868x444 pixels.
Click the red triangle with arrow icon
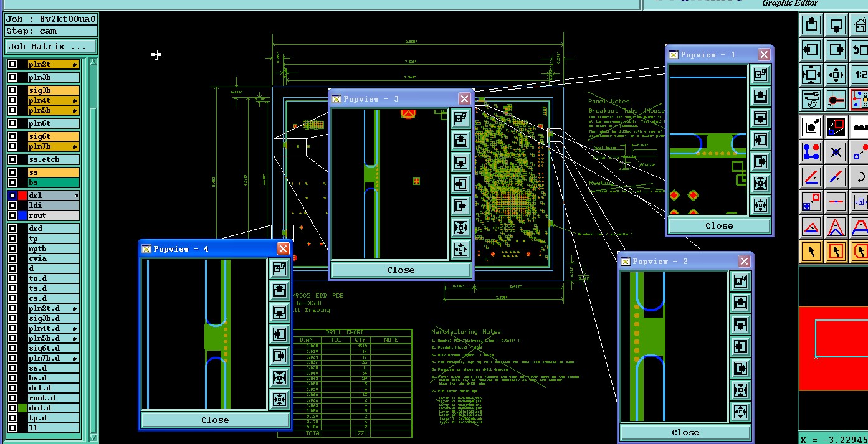coord(811,227)
